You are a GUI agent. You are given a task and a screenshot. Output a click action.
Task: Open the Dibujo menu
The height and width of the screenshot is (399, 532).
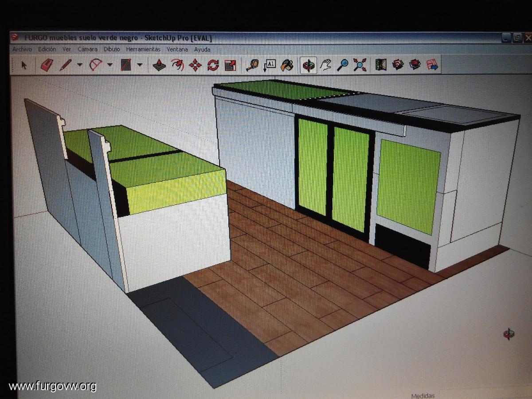tap(112, 49)
